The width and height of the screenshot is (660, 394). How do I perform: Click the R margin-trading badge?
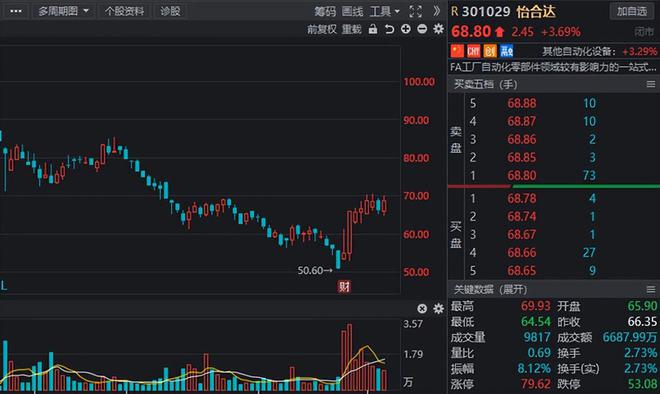(x=454, y=11)
